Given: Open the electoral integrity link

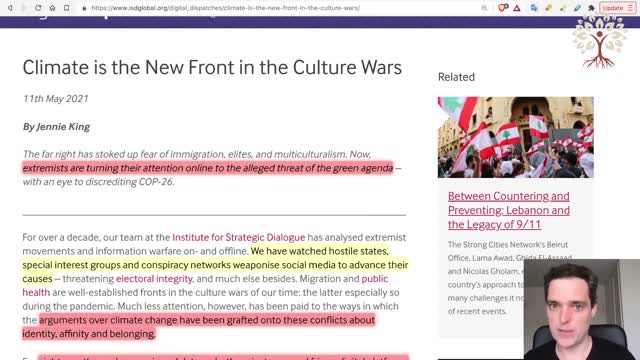Looking at the screenshot, I should pos(154,278).
